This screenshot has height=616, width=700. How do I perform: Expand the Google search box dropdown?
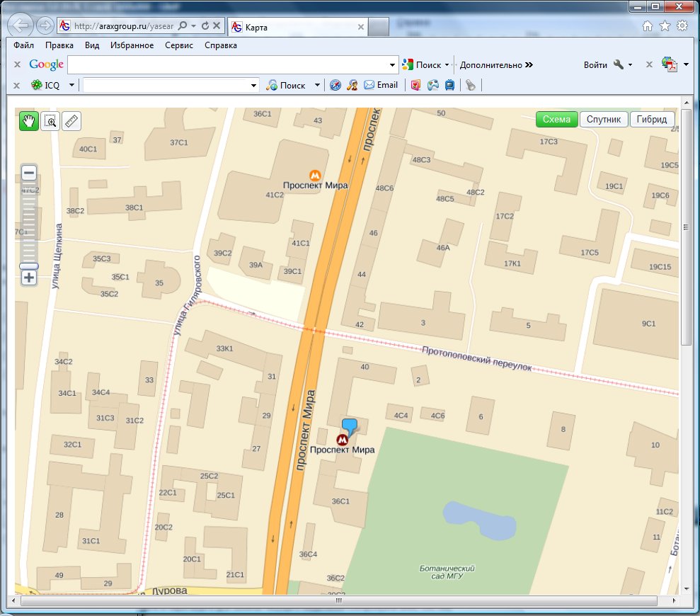tap(394, 65)
